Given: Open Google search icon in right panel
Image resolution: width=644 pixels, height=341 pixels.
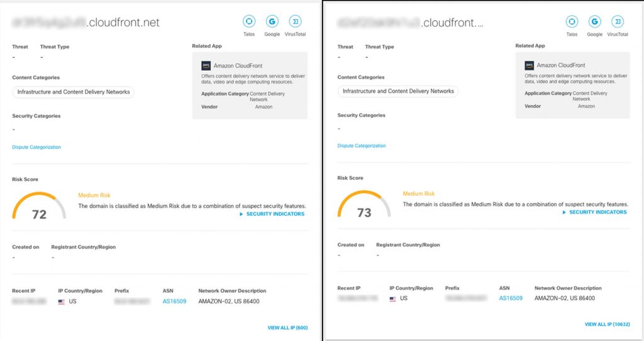Looking at the screenshot, I should [594, 21].
